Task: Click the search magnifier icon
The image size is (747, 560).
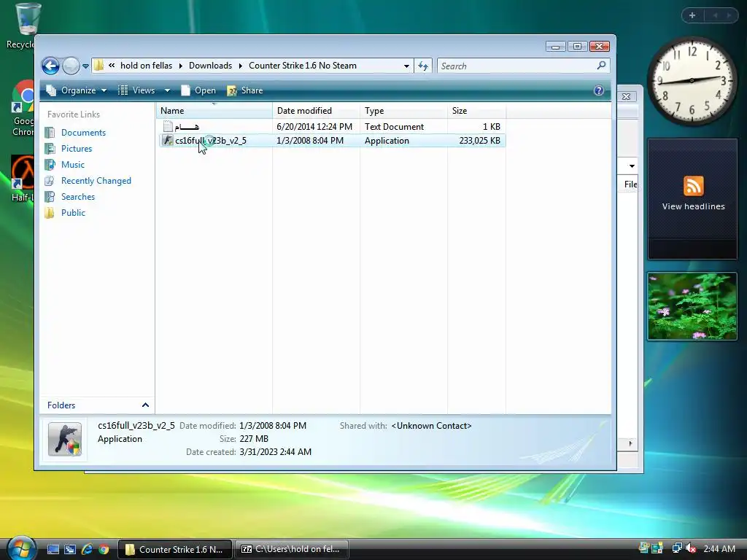Action: point(602,65)
